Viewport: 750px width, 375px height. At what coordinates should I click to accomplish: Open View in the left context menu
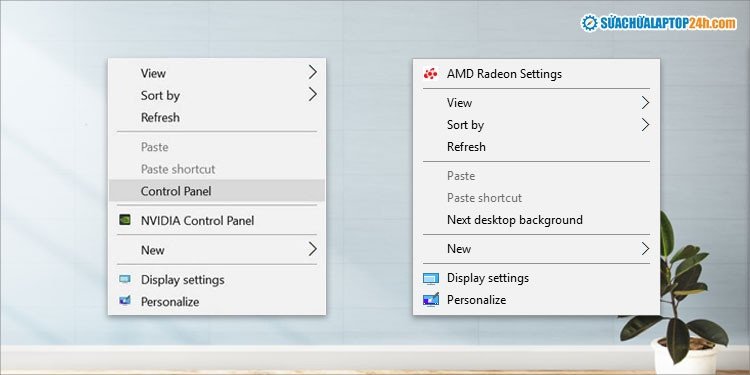(x=217, y=73)
